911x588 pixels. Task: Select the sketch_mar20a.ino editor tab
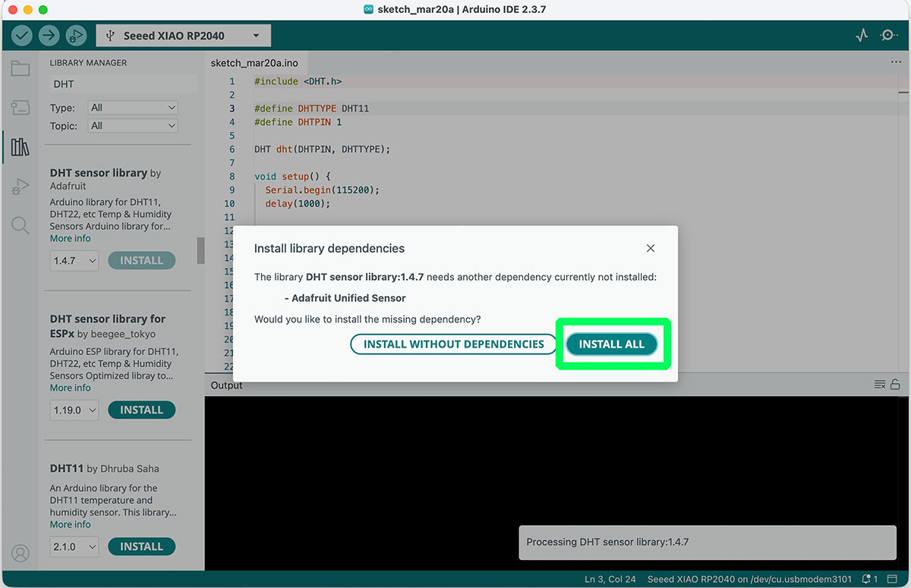[x=254, y=63]
